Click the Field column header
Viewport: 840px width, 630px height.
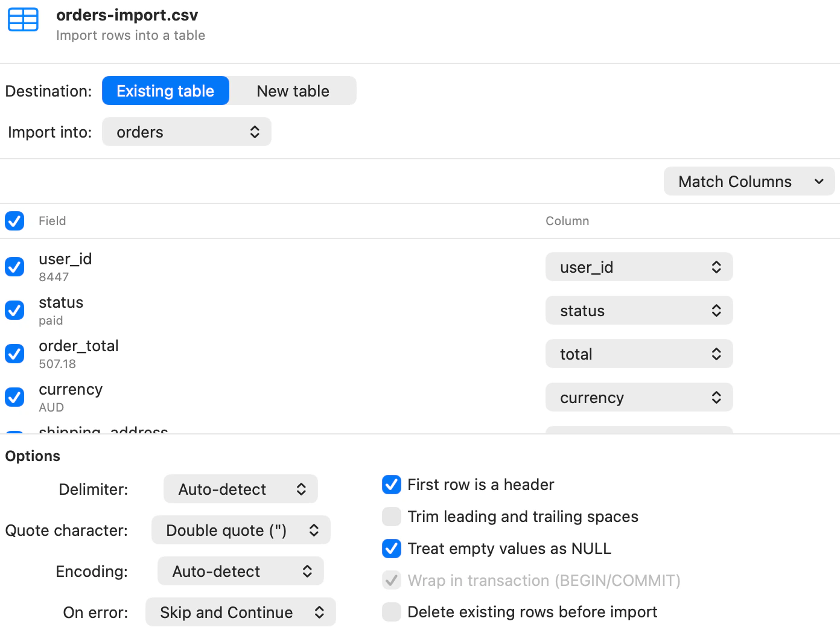point(52,221)
